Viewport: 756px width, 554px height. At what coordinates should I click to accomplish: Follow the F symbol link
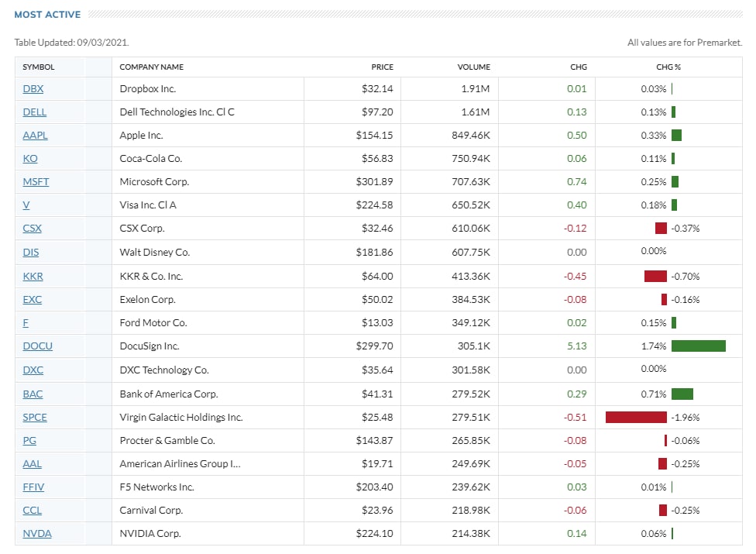pyautogui.click(x=26, y=322)
